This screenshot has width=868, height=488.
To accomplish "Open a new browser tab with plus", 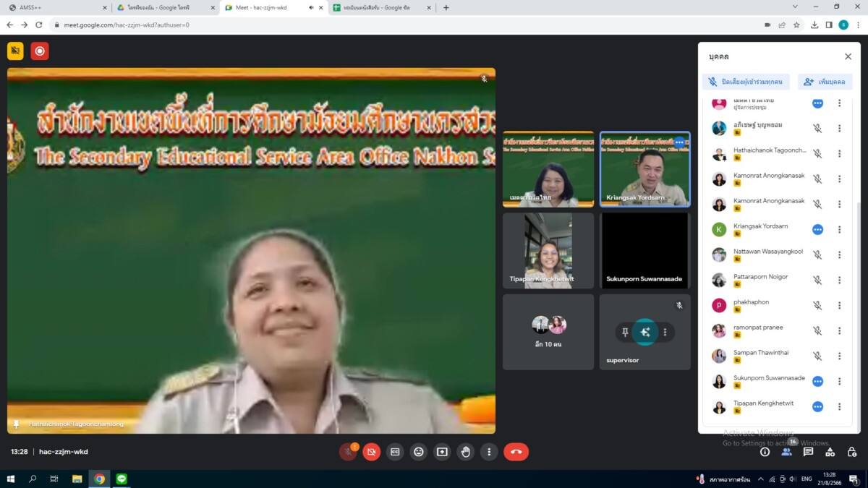I will (x=446, y=7).
